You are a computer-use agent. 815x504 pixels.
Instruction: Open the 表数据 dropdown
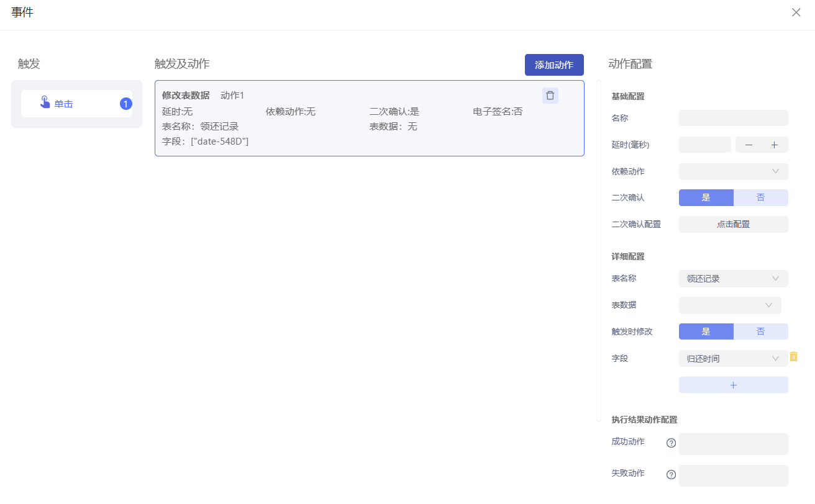coord(730,305)
